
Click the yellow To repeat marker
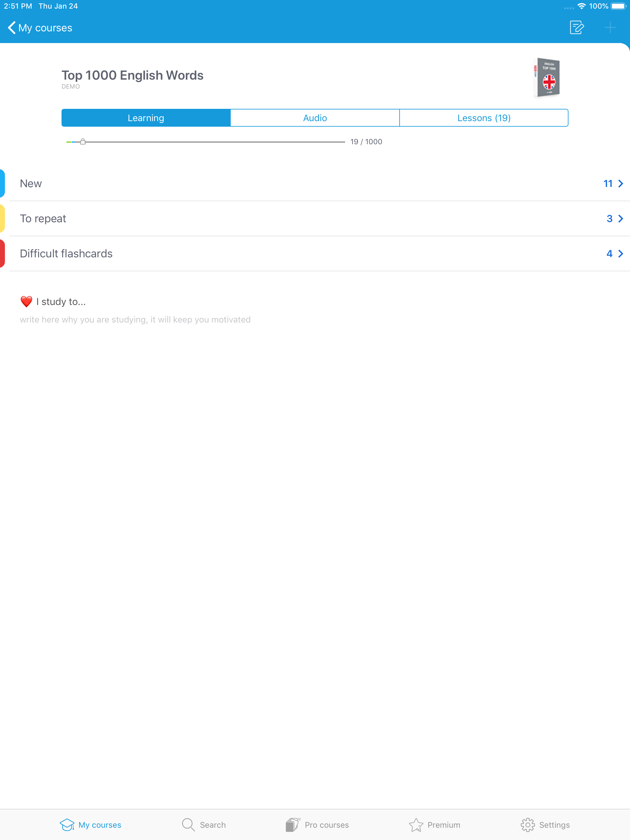2,218
